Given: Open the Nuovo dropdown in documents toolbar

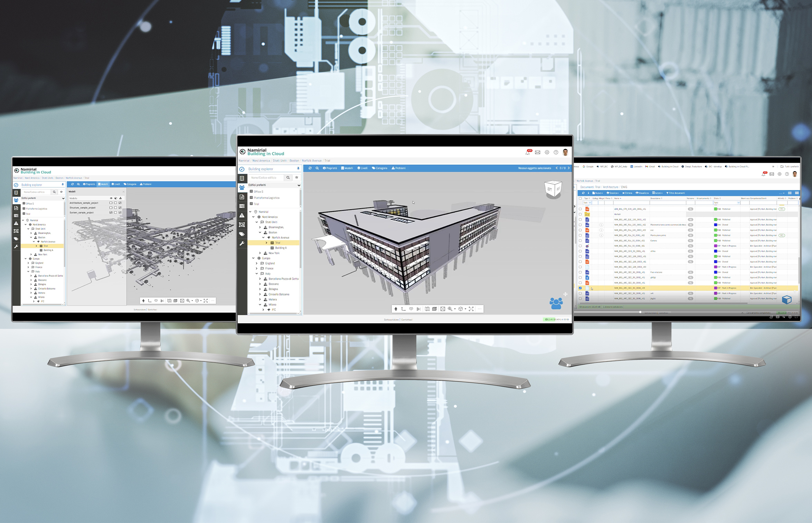Looking at the screenshot, I should (x=597, y=193).
